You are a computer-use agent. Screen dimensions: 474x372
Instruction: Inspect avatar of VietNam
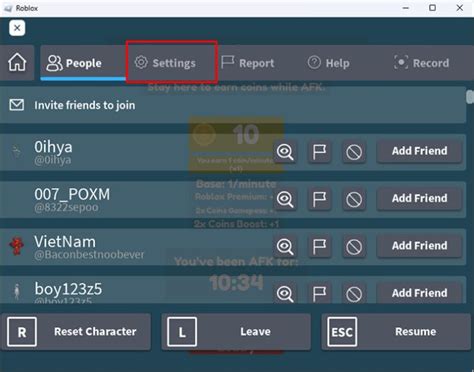pos(285,247)
